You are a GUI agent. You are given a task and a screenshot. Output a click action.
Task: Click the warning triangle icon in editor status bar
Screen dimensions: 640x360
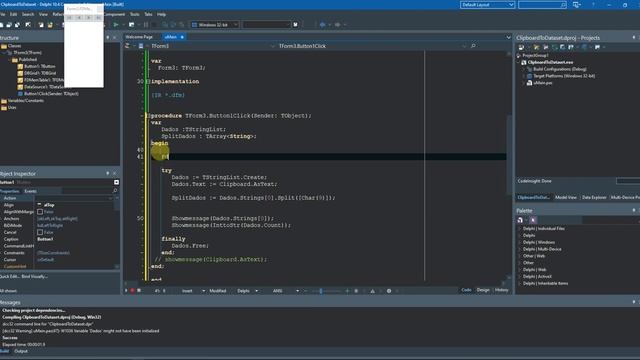(372, 291)
